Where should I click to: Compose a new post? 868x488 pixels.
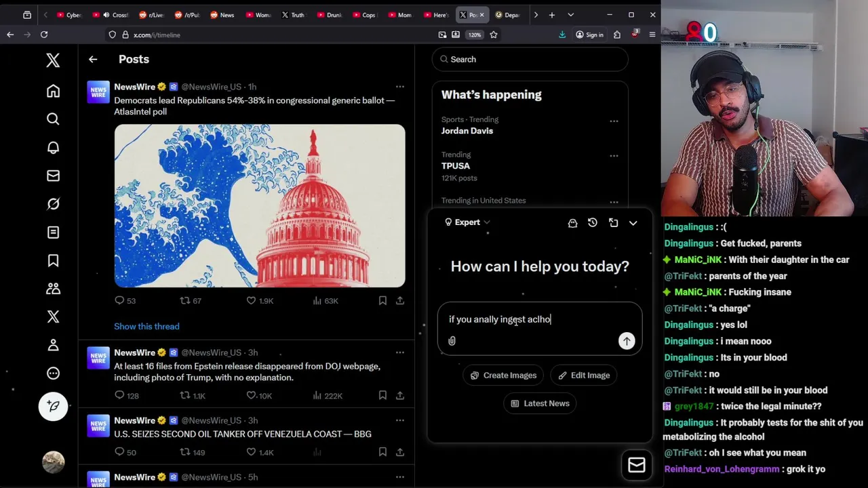[53, 406]
